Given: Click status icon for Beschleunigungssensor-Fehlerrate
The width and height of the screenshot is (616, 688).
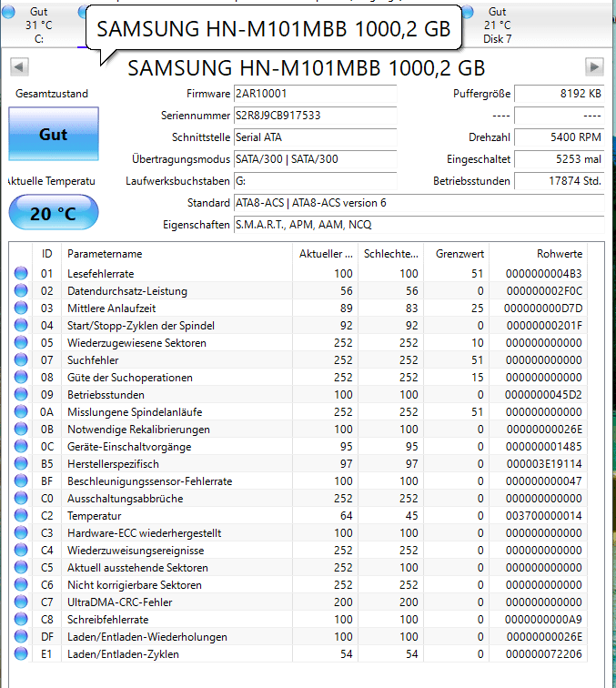Looking at the screenshot, I should point(21,481).
